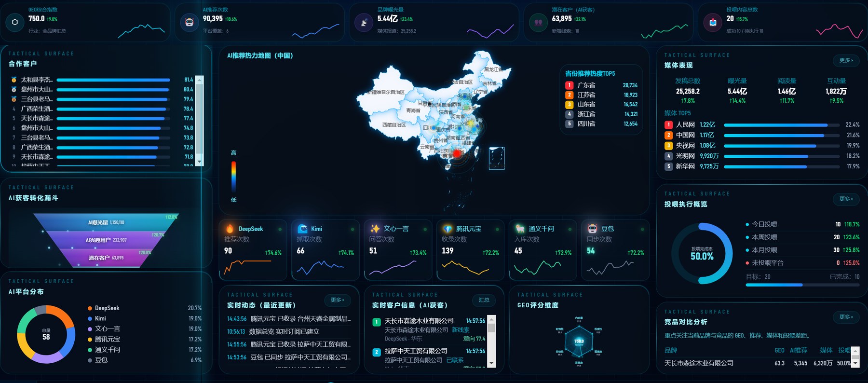Click the 品牌曝光量 megaphone icon

coord(364,22)
